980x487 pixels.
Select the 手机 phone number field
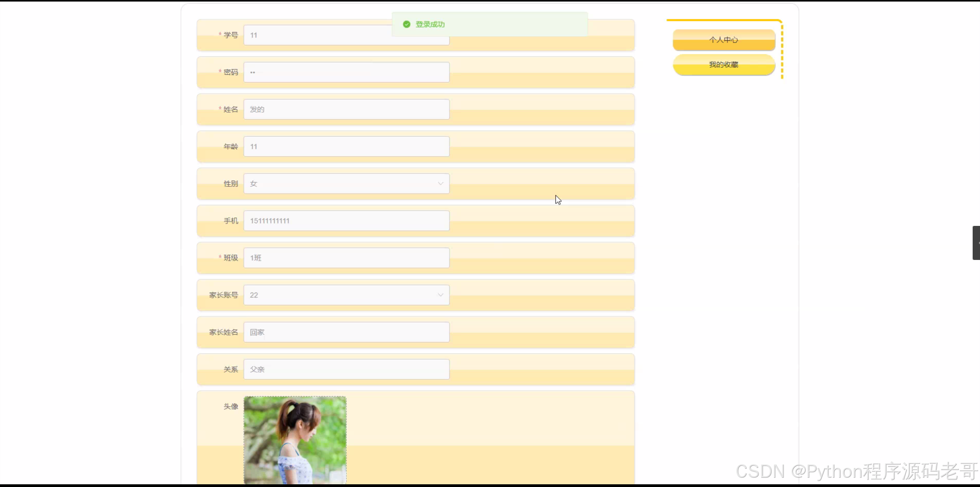(346, 221)
